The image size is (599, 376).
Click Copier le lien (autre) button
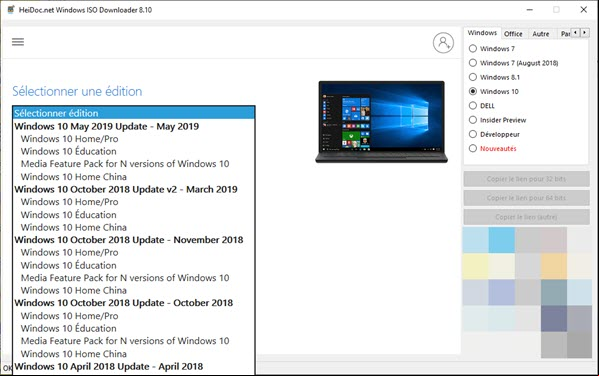coord(526,217)
